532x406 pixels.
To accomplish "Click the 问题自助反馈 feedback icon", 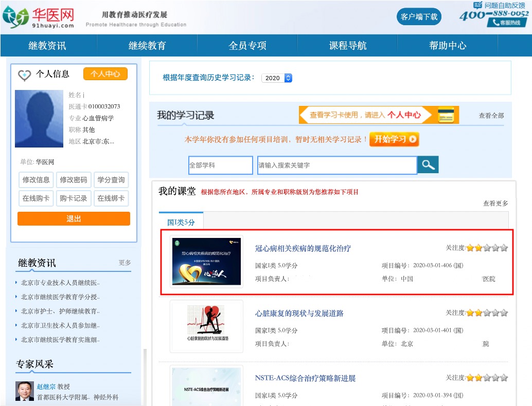I will pyautogui.click(x=478, y=5).
